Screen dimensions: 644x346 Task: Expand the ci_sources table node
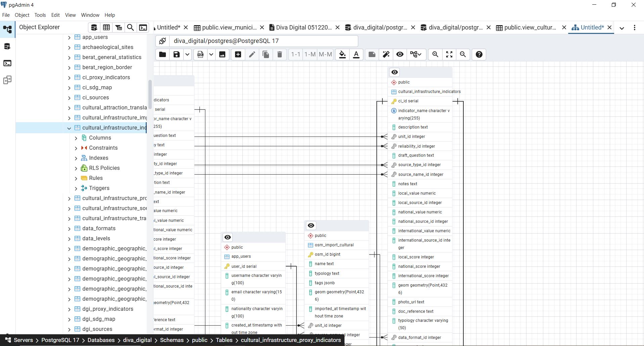click(69, 98)
